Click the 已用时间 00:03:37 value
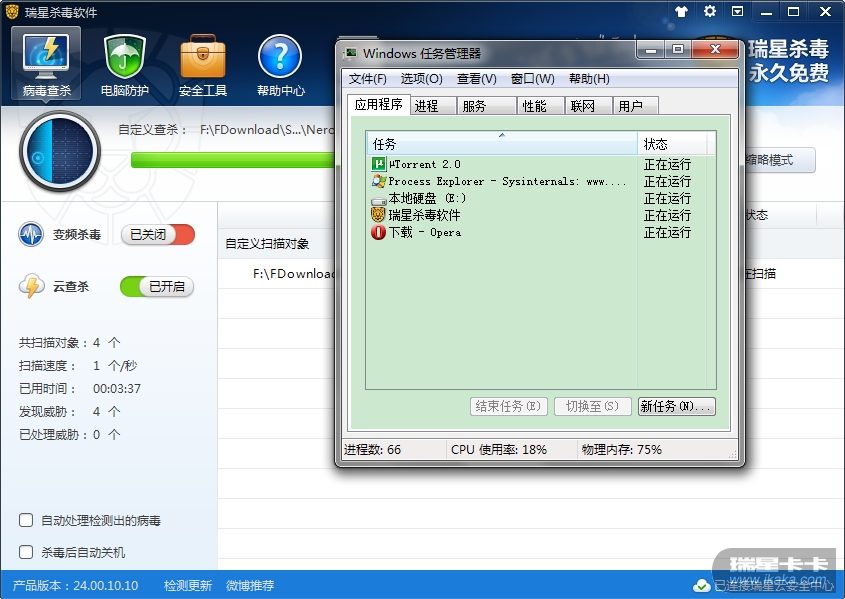Image resolution: width=845 pixels, height=599 pixels. [x=117, y=388]
